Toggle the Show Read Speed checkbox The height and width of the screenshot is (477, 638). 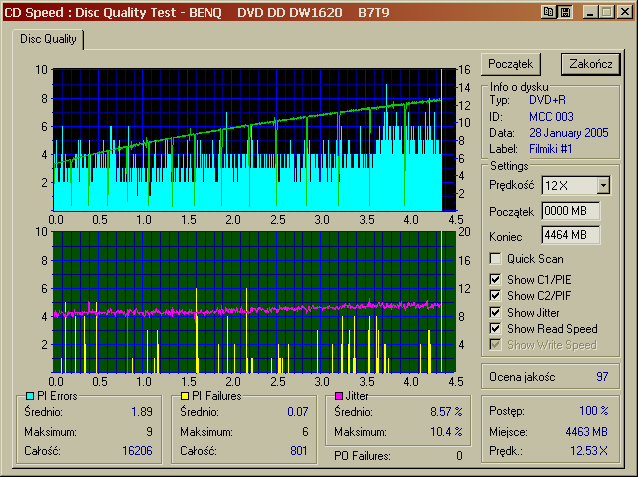(495, 328)
